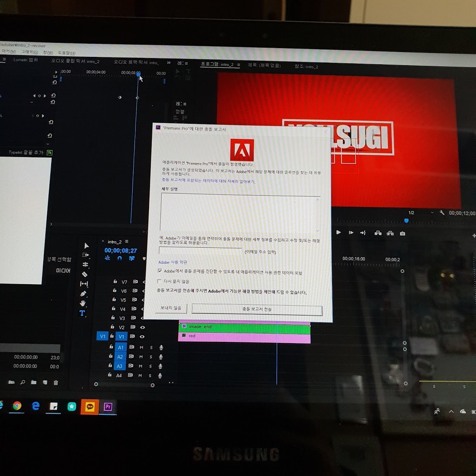The image size is (476, 476).
Task: Switch to the 오디오 트랙 믹서 tab
Action: pyautogui.click(x=136, y=62)
